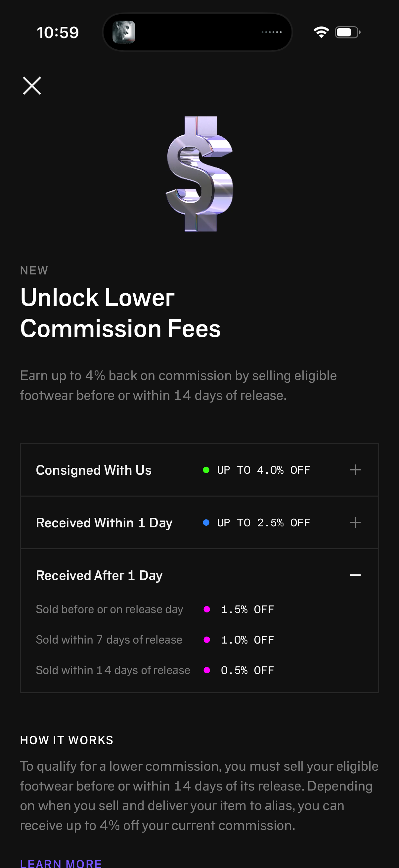Tap the Received After 1 Day heading
Viewport: 399px width, 868px height.
[x=99, y=575]
